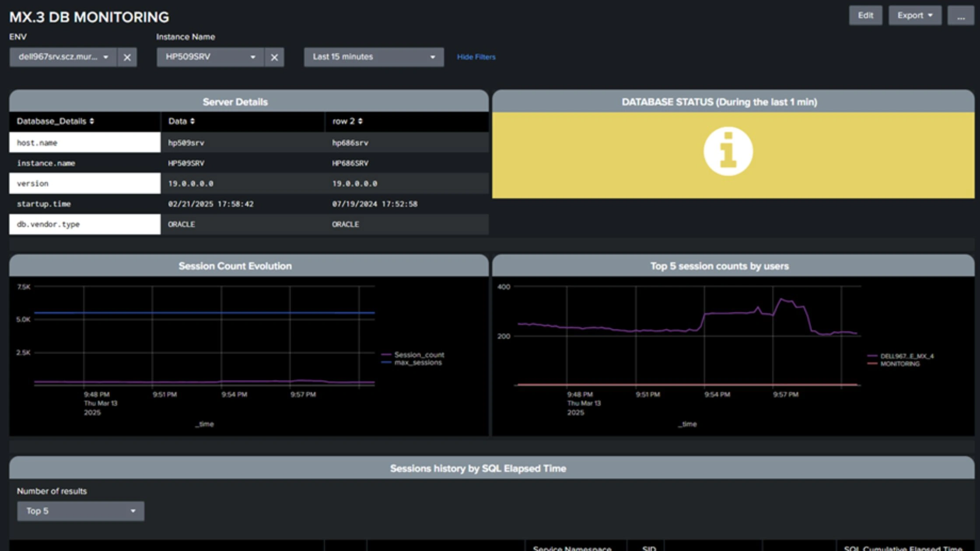Clear the ENV filter with X icon
This screenshot has width=980, height=551.
[127, 57]
